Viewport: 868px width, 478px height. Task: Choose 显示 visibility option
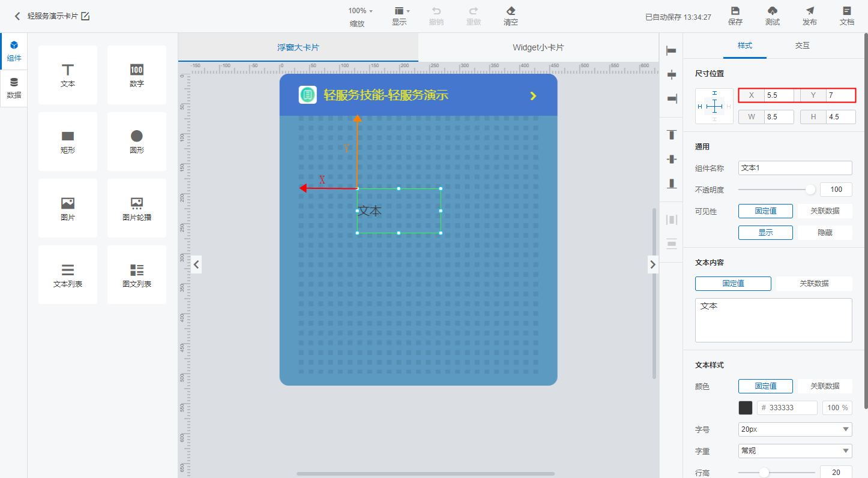click(x=765, y=233)
